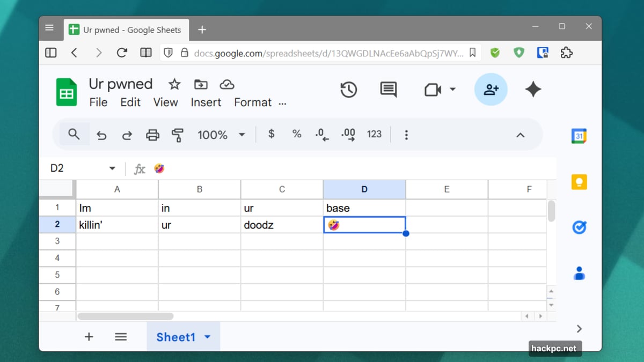Open the Name Box dropdown arrow
Image resolution: width=644 pixels, height=362 pixels.
pyautogui.click(x=112, y=168)
